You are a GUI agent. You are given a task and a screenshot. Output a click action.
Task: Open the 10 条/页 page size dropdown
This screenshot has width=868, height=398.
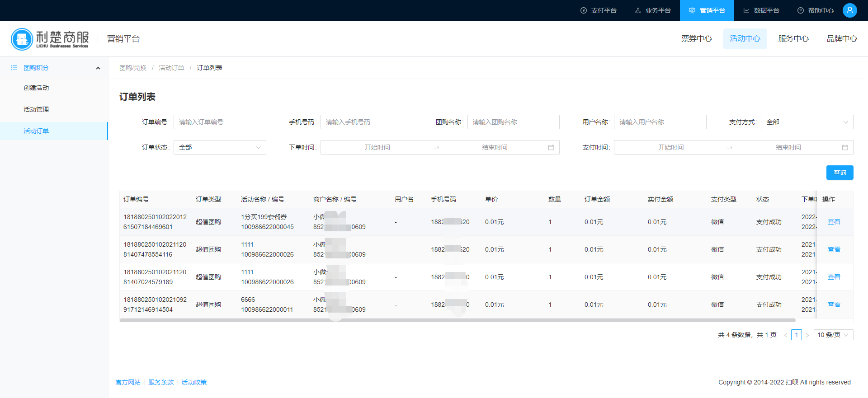pyautogui.click(x=834, y=335)
